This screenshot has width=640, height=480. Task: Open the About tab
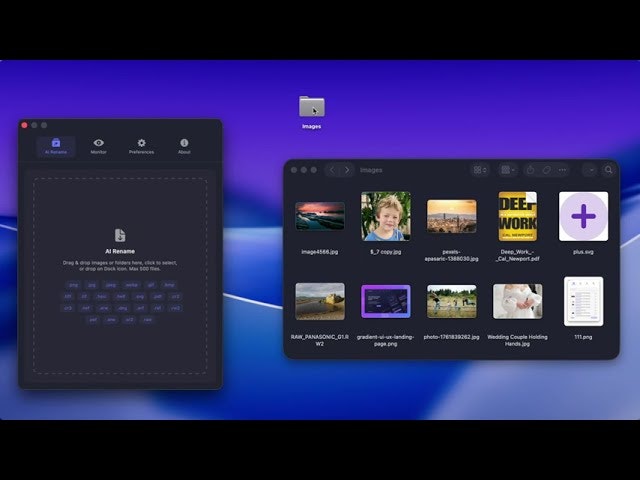pos(184,147)
